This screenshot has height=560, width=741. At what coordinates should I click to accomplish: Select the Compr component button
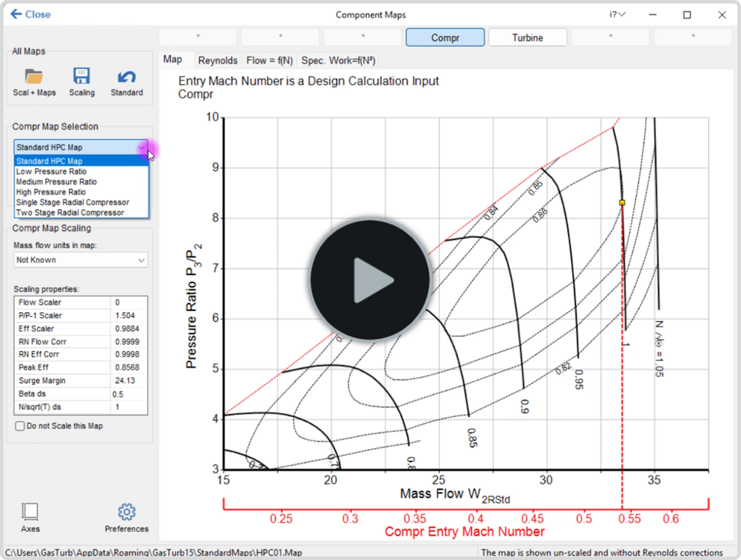(445, 38)
